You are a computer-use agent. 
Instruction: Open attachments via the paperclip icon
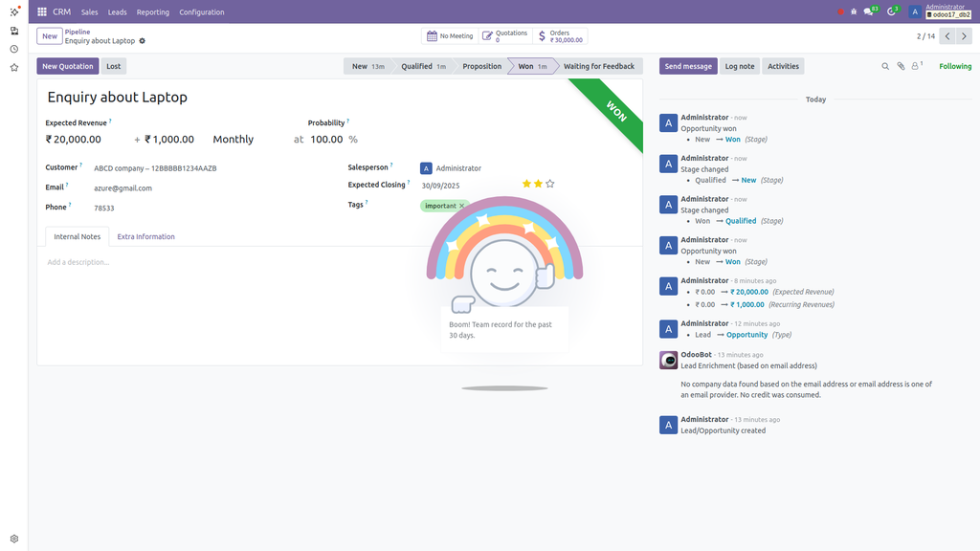point(901,66)
